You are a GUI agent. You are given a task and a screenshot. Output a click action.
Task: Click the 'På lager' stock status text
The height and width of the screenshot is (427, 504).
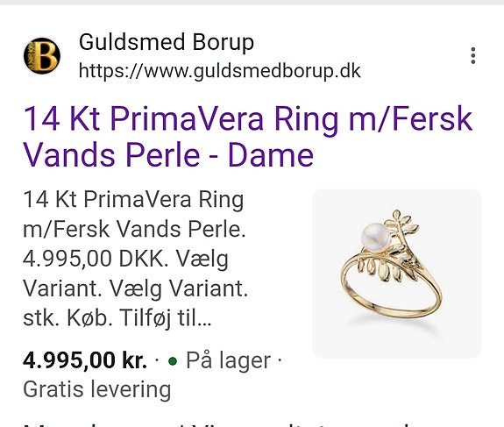pos(228,360)
